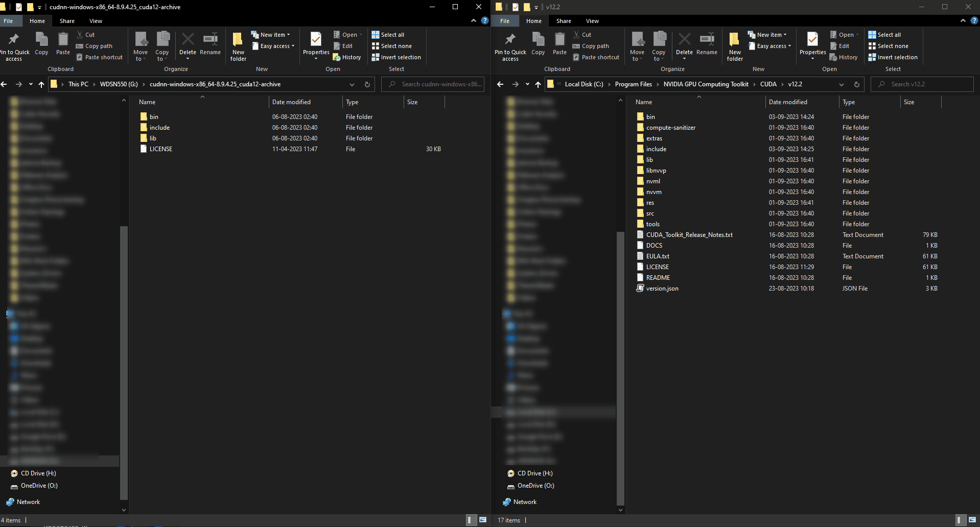Click Edit in right window Open group
Screen dimensions: 980x527
tap(839, 46)
